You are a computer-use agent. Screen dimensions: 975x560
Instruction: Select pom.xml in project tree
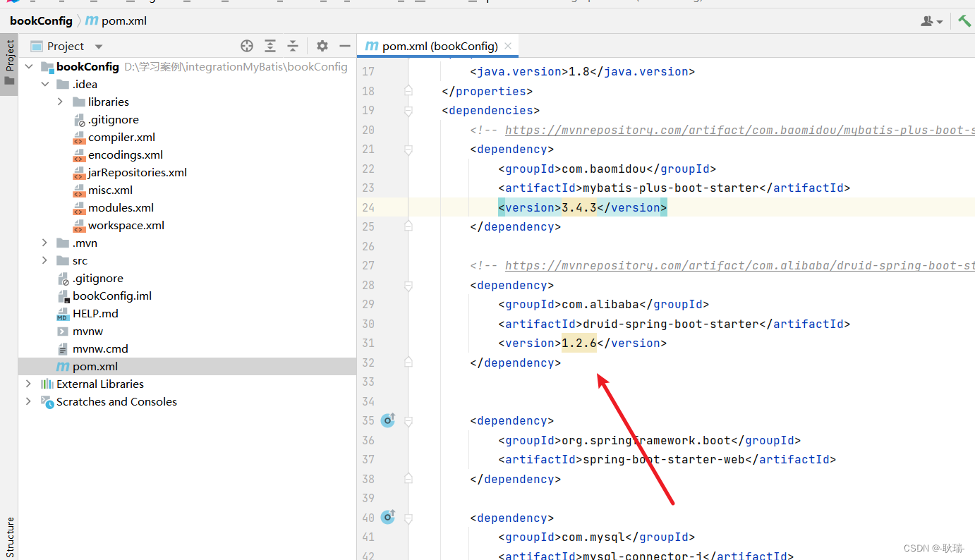[95, 366]
